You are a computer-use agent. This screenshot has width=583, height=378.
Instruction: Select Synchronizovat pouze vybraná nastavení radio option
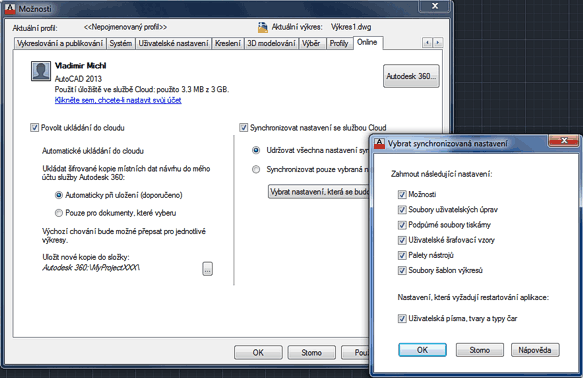coord(256,169)
